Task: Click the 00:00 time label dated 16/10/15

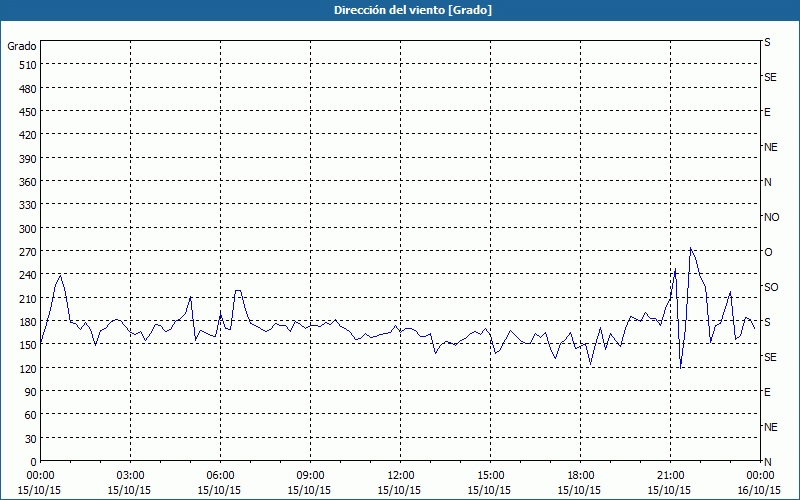Action: (760, 476)
